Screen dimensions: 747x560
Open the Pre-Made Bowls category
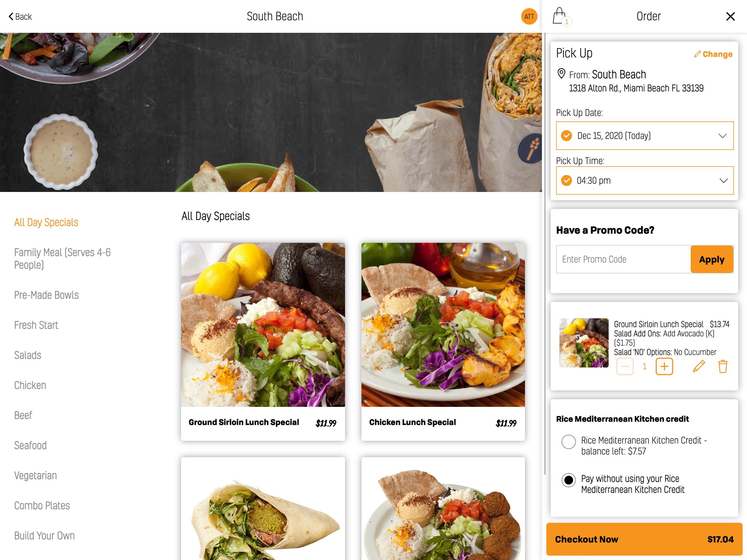click(x=46, y=295)
